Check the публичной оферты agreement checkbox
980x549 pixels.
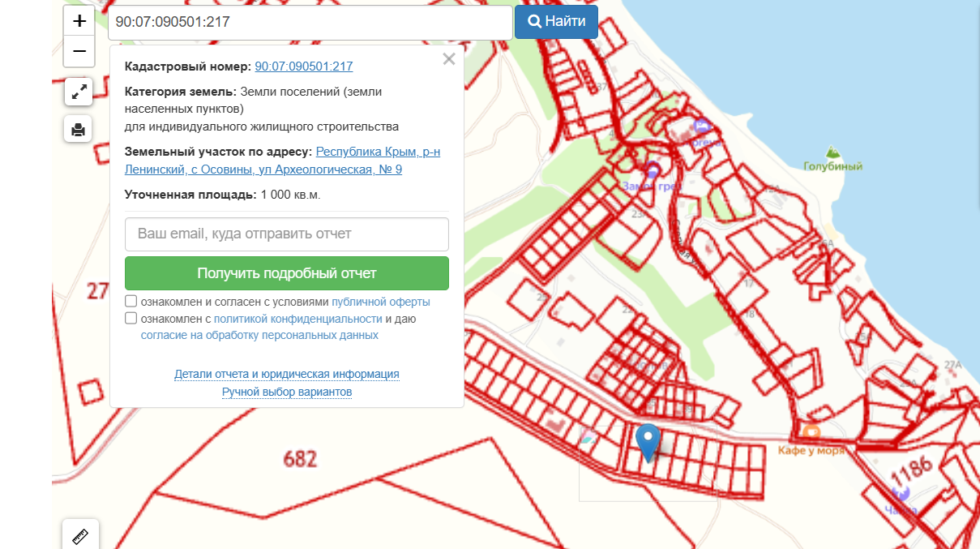click(131, 302)
